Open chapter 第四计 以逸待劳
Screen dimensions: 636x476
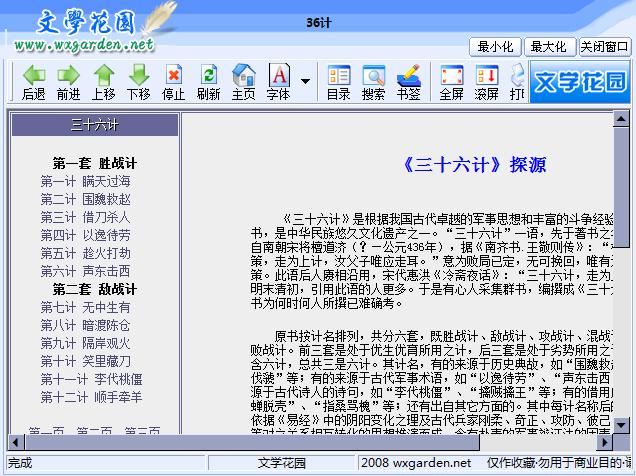point(85,235)
